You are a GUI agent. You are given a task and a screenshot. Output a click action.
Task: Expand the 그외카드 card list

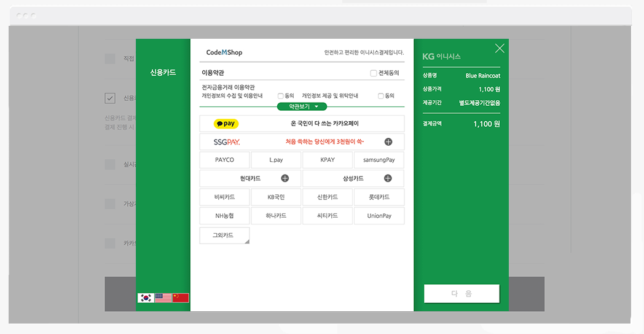click(224, 236)
